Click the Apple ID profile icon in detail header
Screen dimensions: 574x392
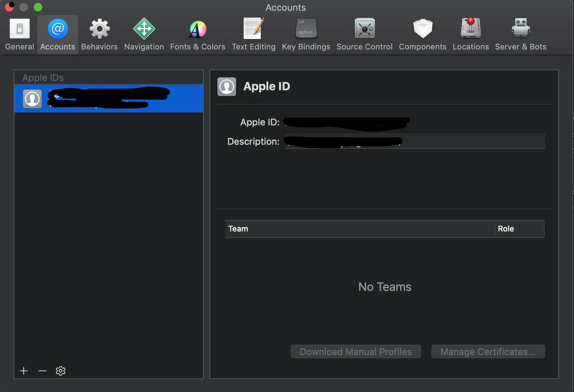point(227,87)
